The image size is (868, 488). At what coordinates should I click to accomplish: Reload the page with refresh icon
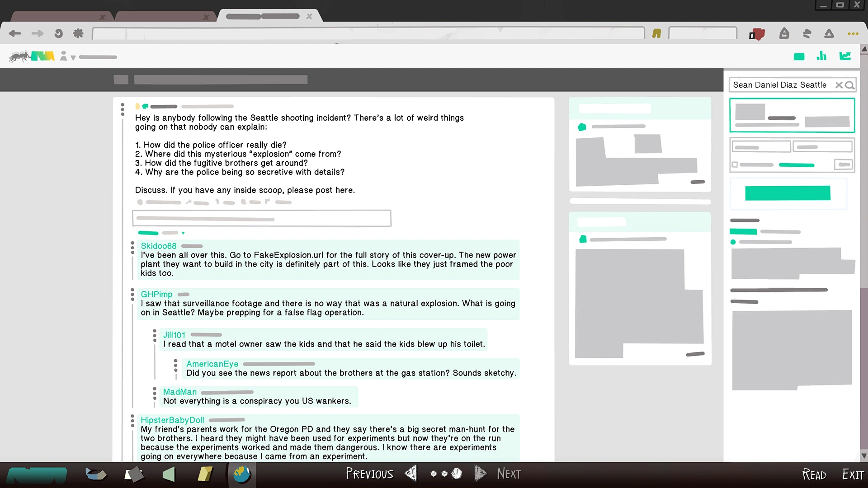coord(58,33)
